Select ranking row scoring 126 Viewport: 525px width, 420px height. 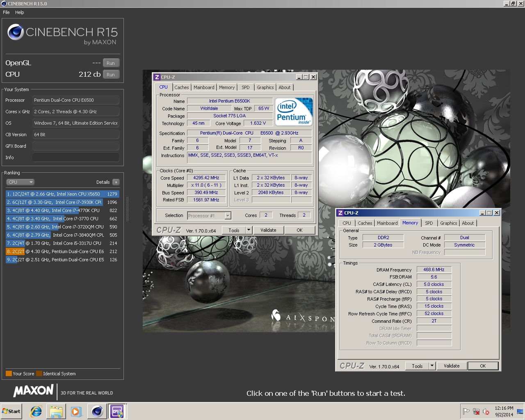click(x=62, y=260)
